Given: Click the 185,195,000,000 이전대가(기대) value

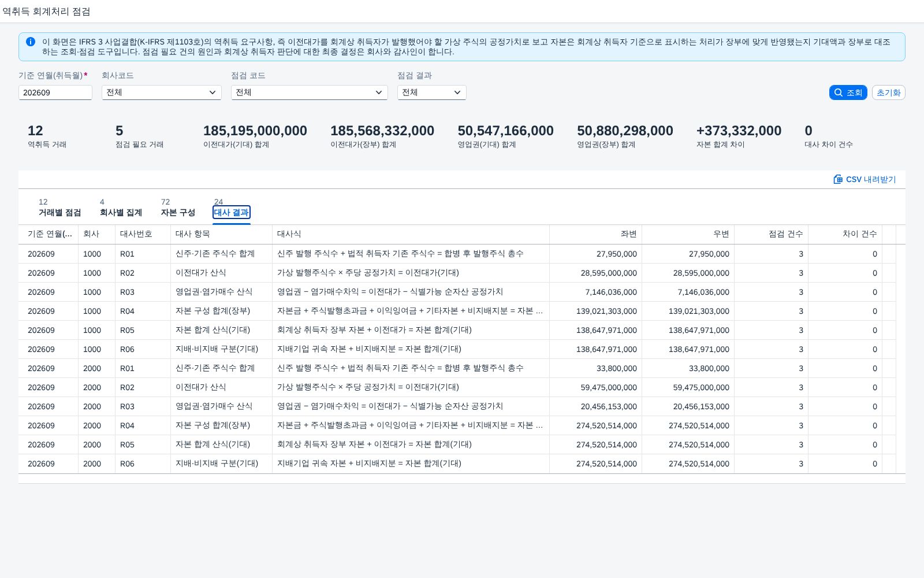Looking at the screenshot, I should pos(255,131).
